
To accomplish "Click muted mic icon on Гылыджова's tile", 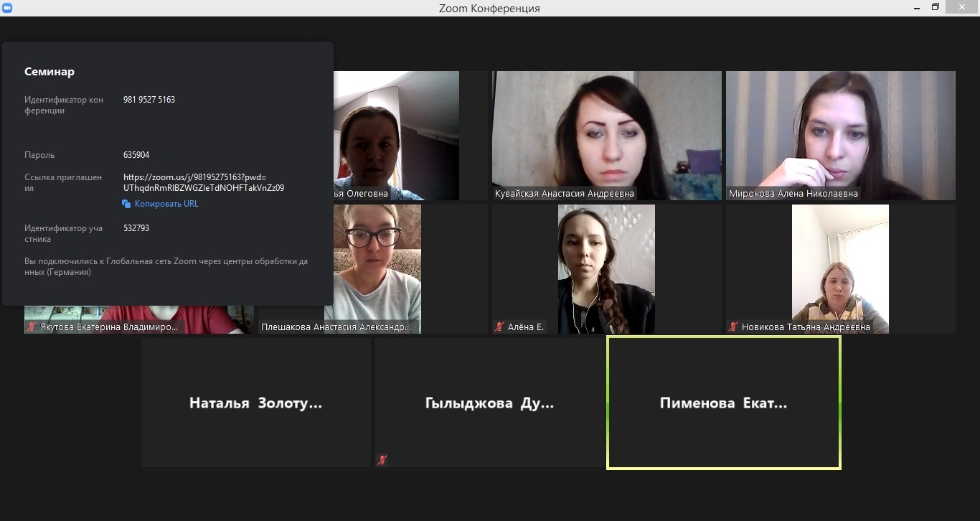I will 382,460.
